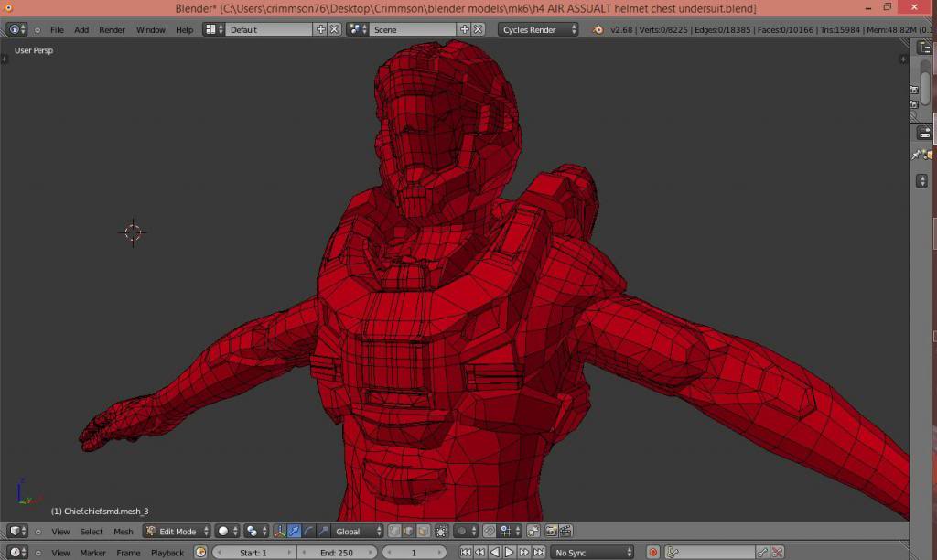Add a new scene
The height and width of the screenshot is (560, 937).
point(464,29)
